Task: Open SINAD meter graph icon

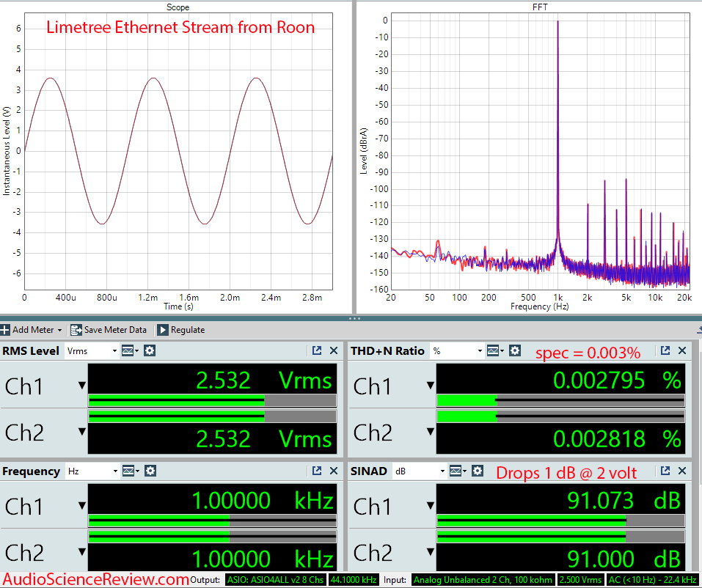Action: tap(458, 471)
